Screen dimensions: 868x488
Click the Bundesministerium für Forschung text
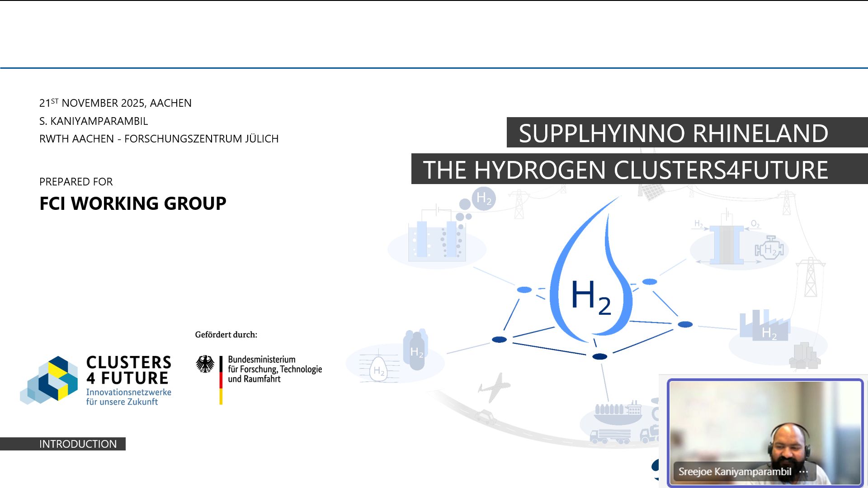point(274,369)
